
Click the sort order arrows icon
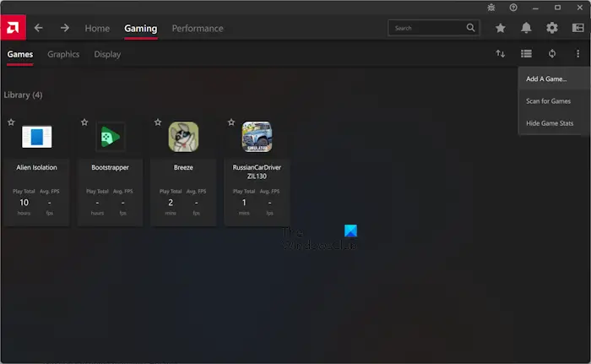(500, 54)
